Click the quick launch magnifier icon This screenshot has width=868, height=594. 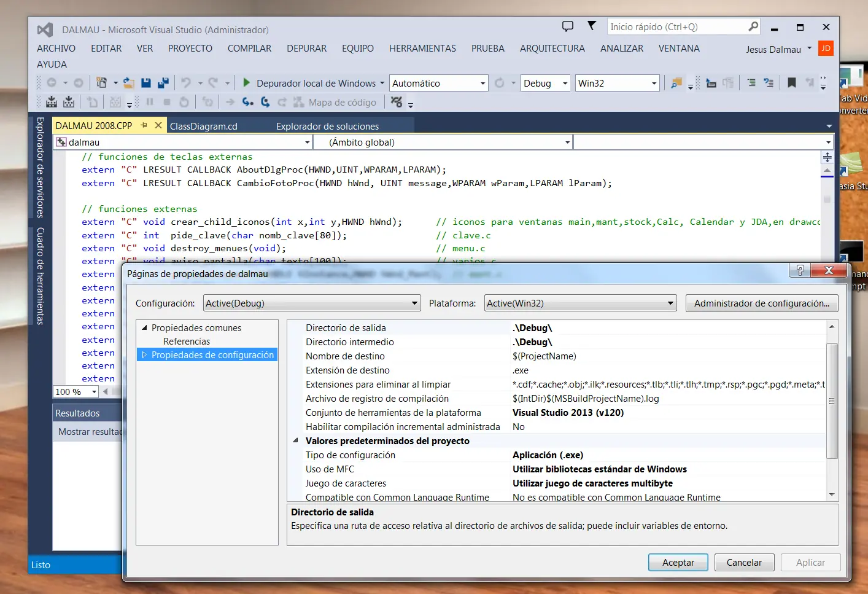tap(753, 26)
